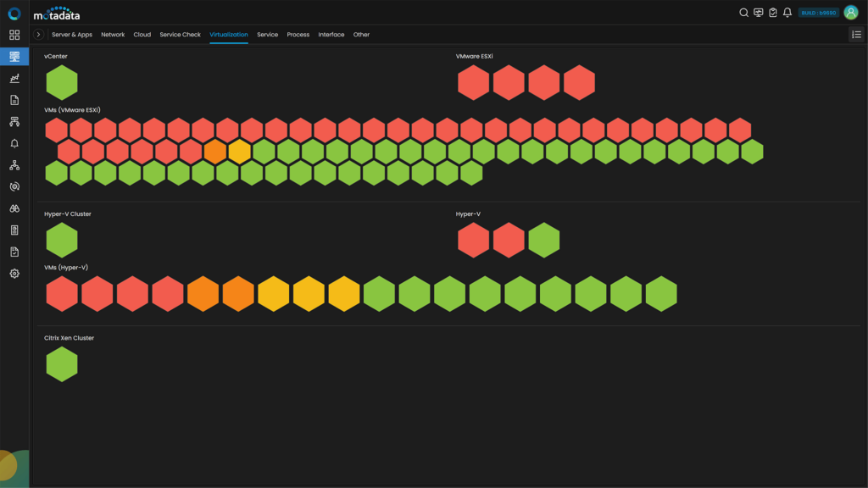Switch to the Process tab
The width and height of the screenshot is (868, 488).
[x=298, y=35]
